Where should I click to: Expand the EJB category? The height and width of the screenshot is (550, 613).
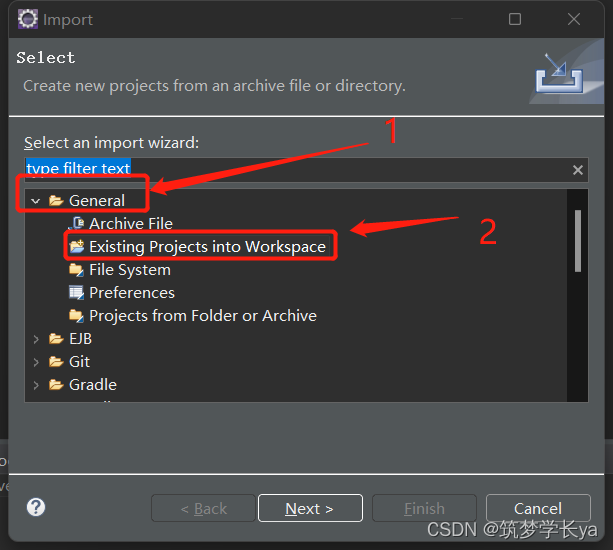tap(36, 339)
